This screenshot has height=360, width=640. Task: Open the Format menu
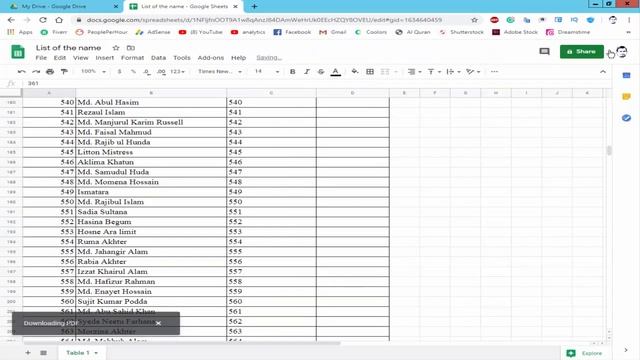pos(132,58)
